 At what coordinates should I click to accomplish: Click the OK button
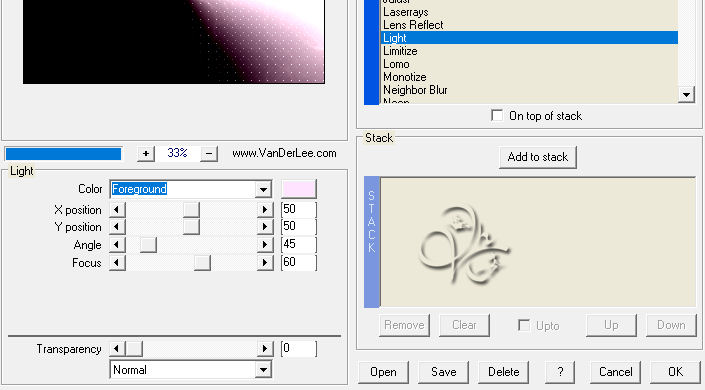pos(675,372)
